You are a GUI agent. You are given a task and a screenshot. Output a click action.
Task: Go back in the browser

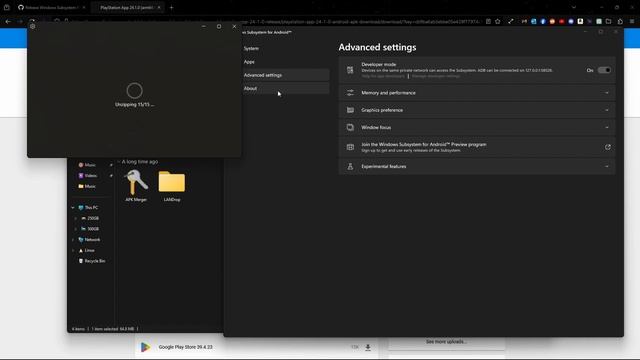(x=8, y=21)
